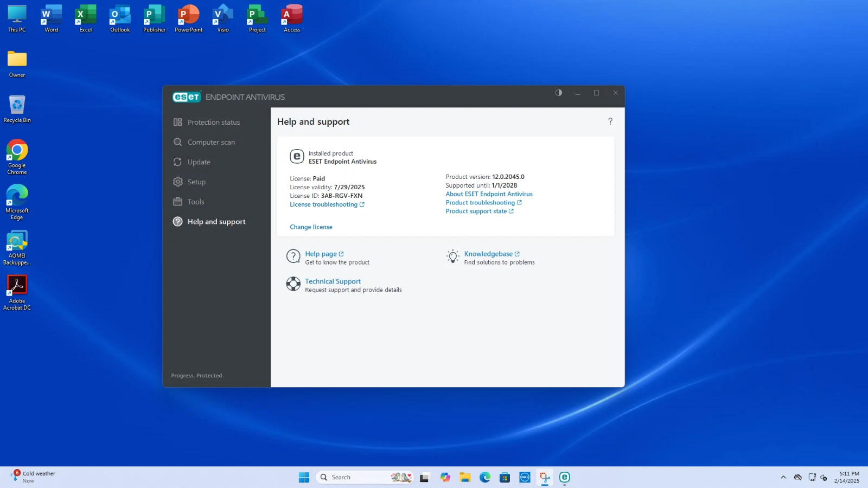
Task: Click the question mark help icon in header
Action: click(610, 121)
